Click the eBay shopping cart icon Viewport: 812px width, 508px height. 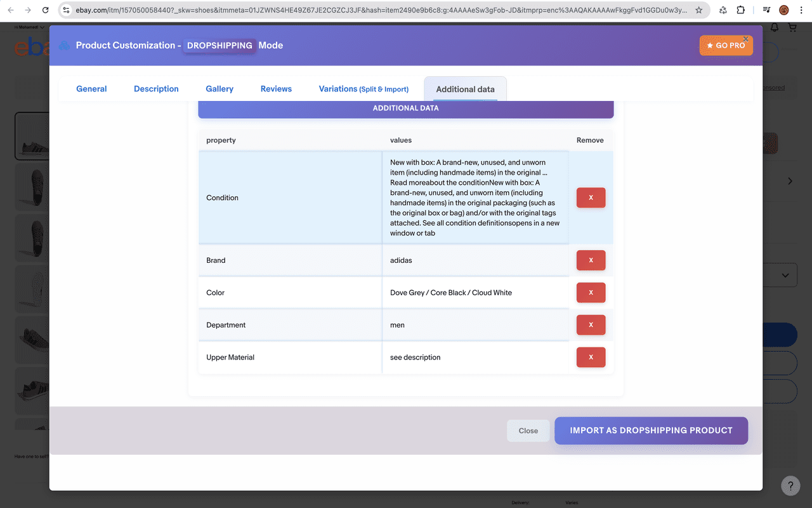tap(792, 27)
